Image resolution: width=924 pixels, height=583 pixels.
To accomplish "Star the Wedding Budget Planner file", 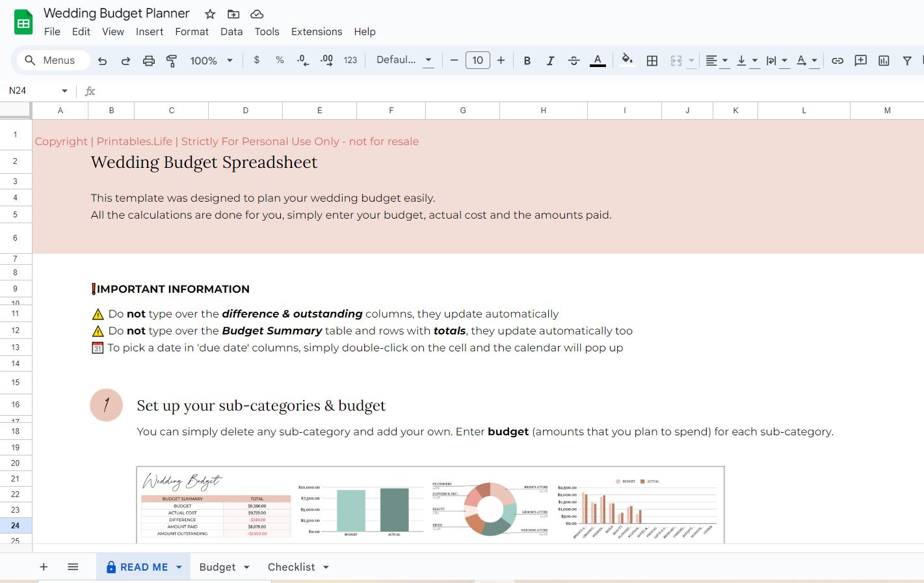I will [209, 13].
